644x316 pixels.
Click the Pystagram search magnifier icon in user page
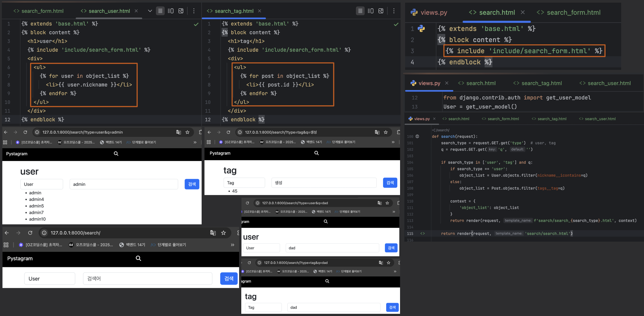point(116,154)
